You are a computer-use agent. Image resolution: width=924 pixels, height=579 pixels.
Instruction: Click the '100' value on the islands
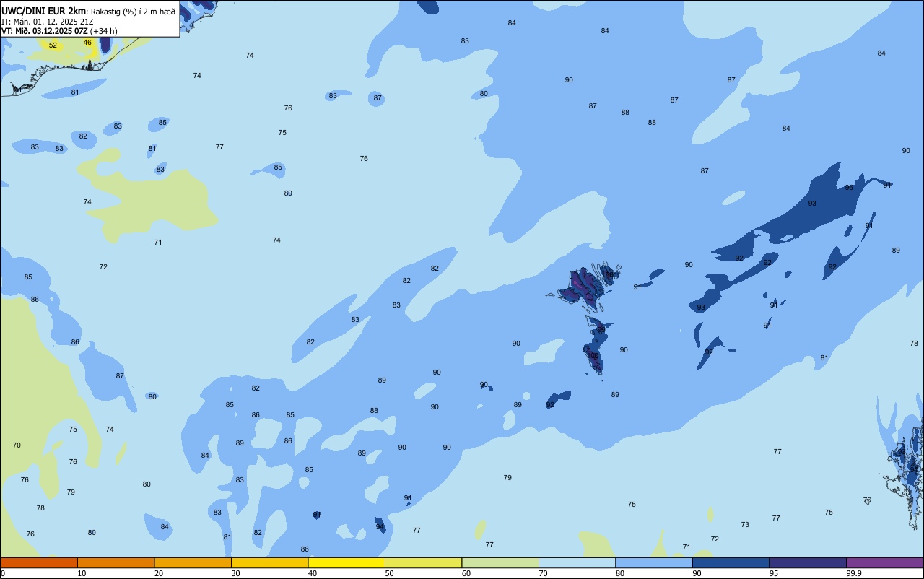click(593, 356)
